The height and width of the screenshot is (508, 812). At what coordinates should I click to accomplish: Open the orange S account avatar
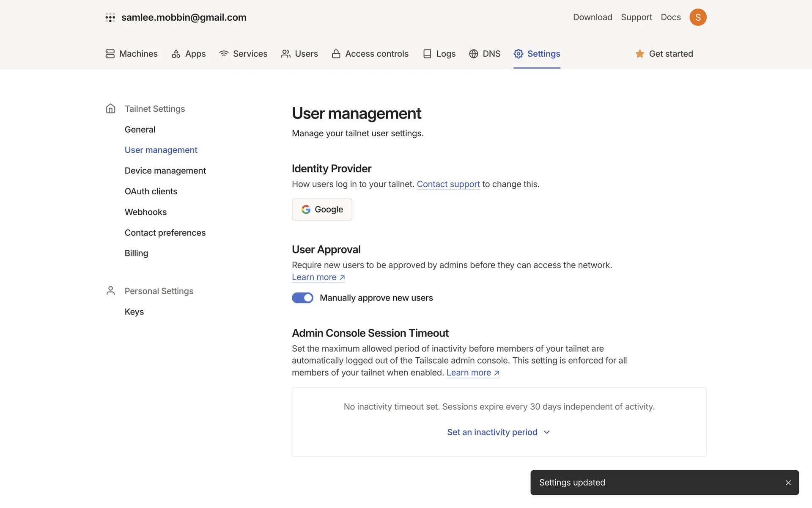pos(697,17)
